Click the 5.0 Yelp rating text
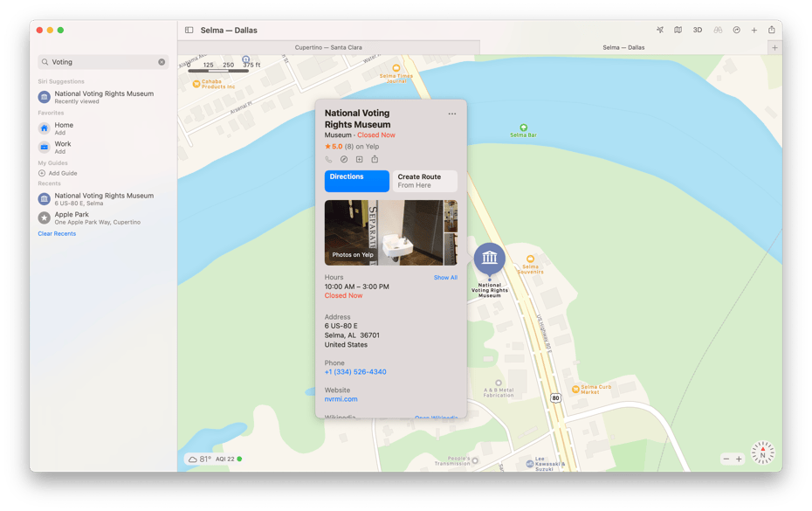Viewport: 812px width, 511px height. pyautogui.click(x=337, y=147)
